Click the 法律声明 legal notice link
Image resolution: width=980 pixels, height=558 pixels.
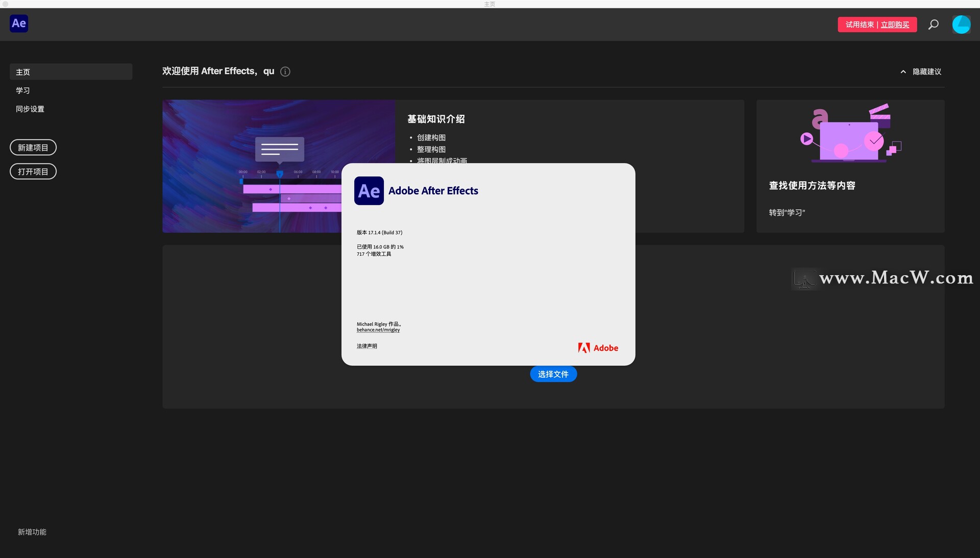366,346
